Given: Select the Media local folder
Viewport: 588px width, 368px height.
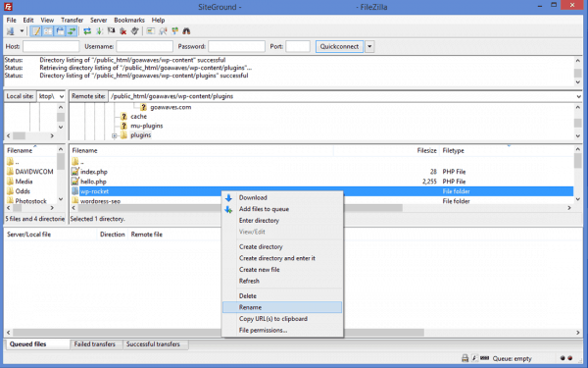Looking at the screenshot, I should coord(24,182).
